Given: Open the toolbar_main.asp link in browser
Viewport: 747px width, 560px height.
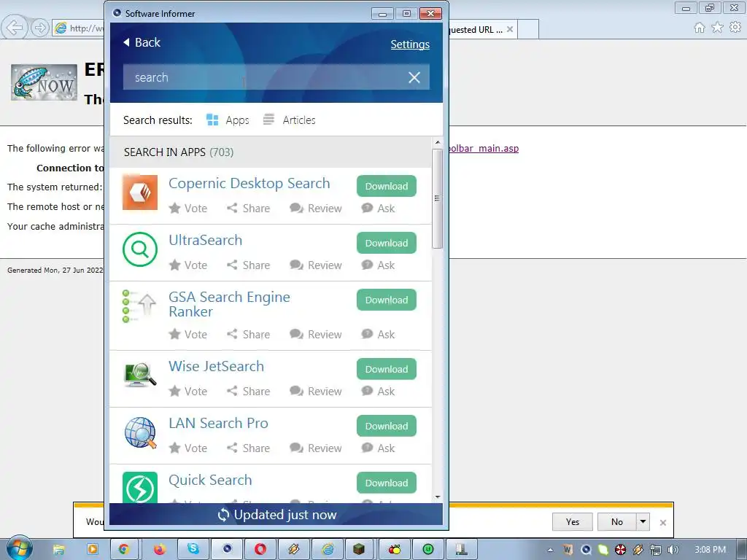Looking at the screenshot, I should pyautogui.click(x=484, y=148).
